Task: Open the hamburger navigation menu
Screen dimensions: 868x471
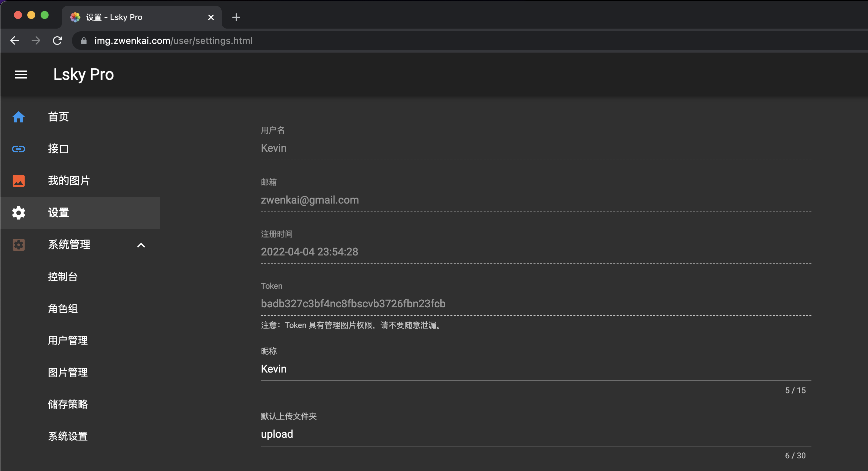Action: (21, 75)
